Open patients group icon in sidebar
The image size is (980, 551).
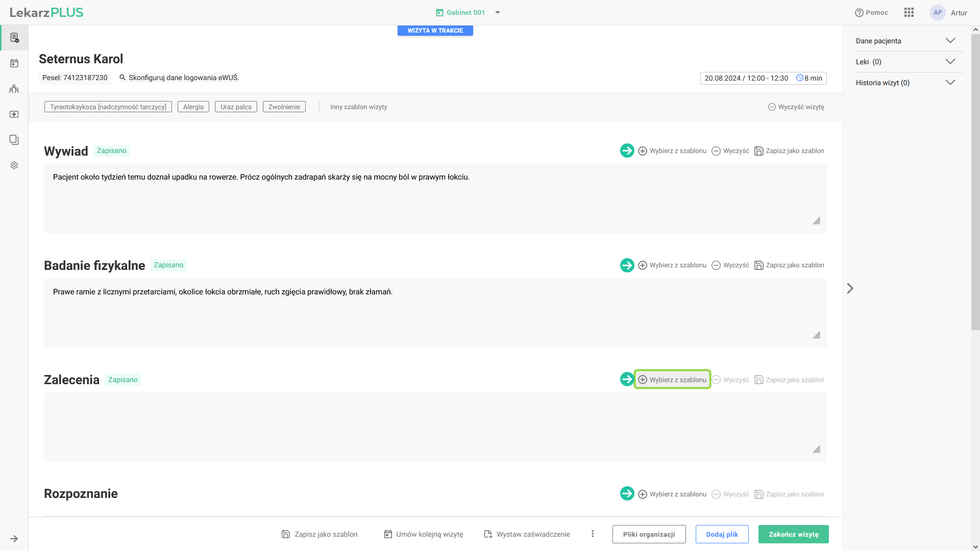14,89
